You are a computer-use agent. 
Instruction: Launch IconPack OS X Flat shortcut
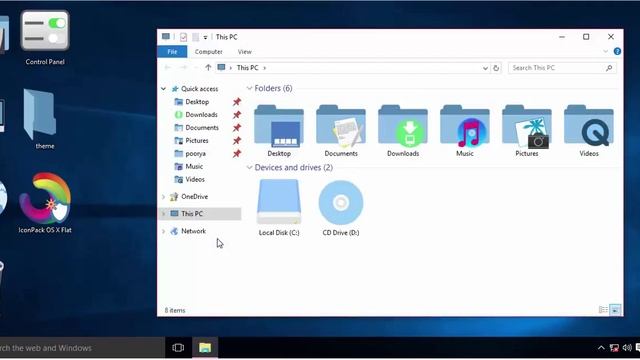tap(45, 203)
